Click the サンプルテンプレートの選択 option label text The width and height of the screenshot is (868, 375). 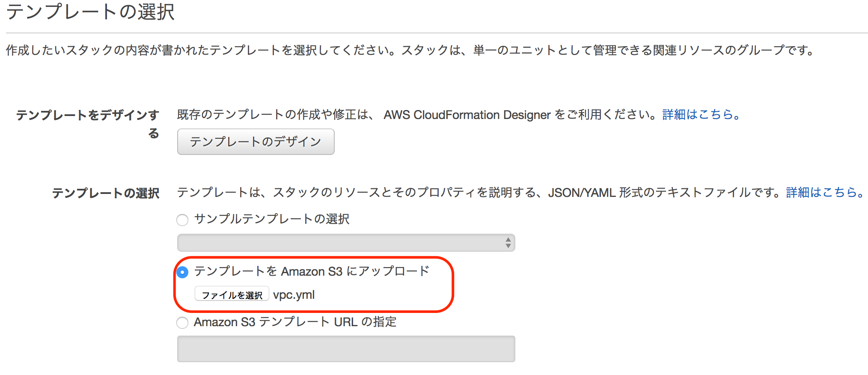(272, 219)
